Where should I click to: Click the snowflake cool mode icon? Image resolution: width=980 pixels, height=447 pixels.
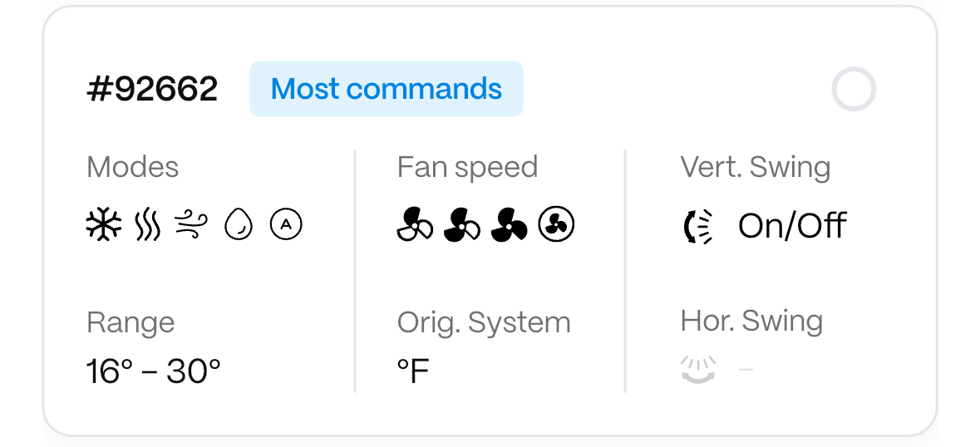coord(104,224)
